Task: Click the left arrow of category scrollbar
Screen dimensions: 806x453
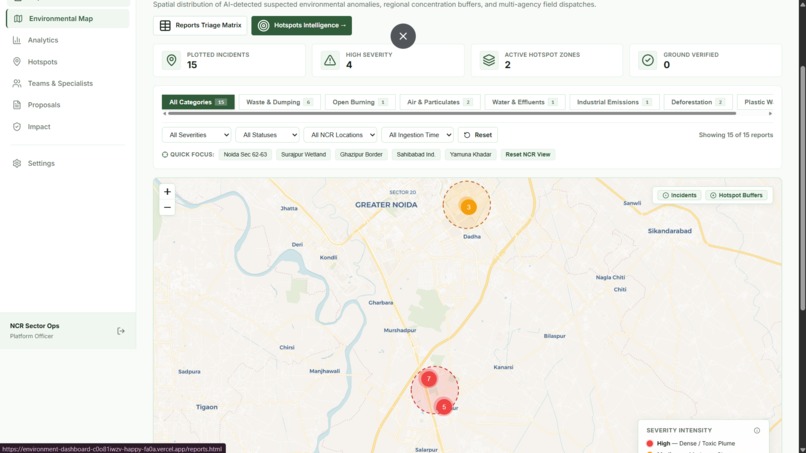Action: (x=164, y=114)
